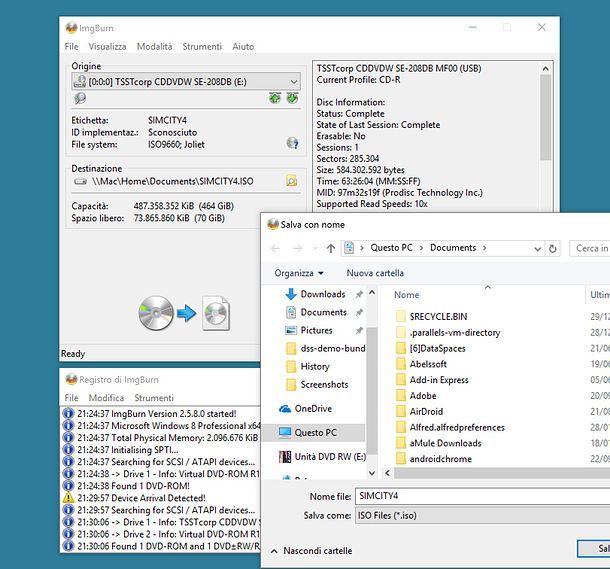
Task: Close the ImgBurn main window
Action: click(542, 27)
